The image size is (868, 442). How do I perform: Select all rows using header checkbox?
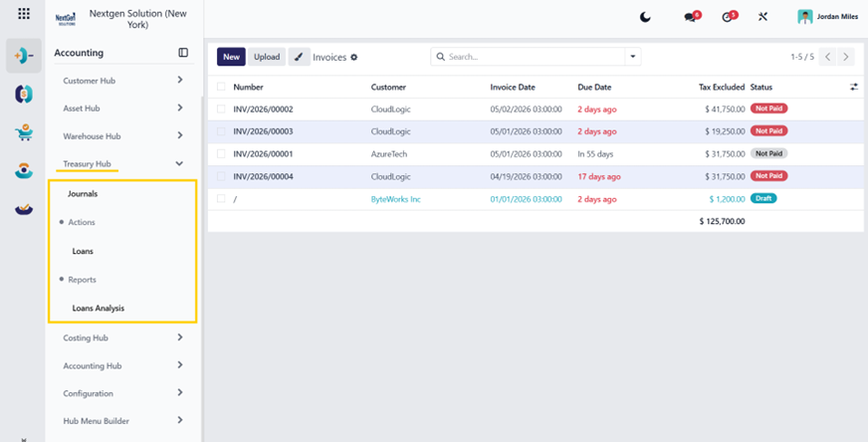pyautogui.click(x=221, y=87)
